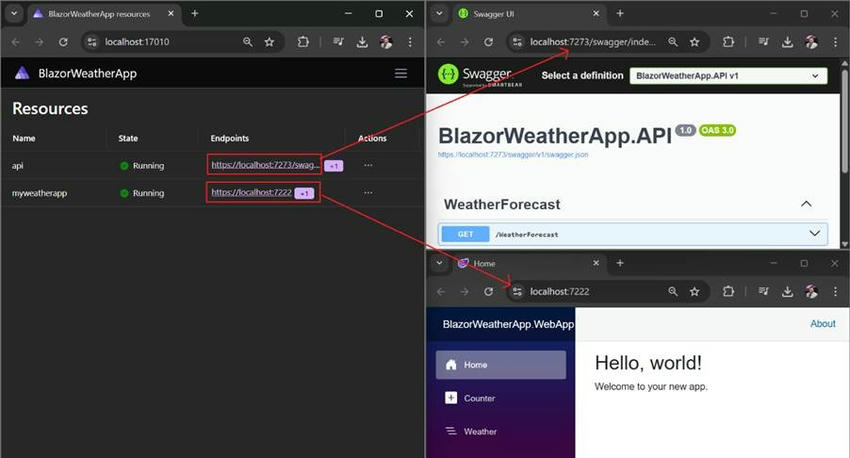850x458 pixels.
Task: Collapse the WeatherForecast section in Swagger
Action: point(806,204)
